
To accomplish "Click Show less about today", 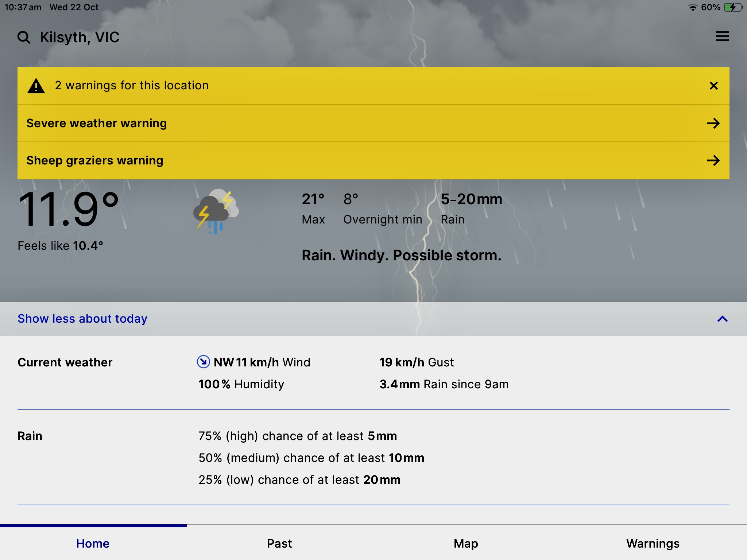I will pyautogui.click(x=82, y=319).
